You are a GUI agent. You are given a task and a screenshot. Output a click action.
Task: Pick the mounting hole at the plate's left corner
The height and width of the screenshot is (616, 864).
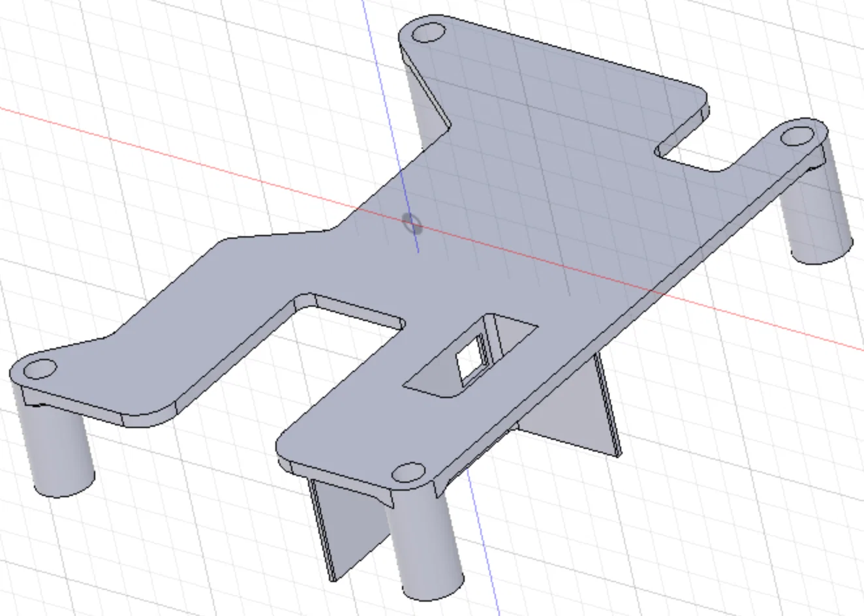[x=39, y=369]
